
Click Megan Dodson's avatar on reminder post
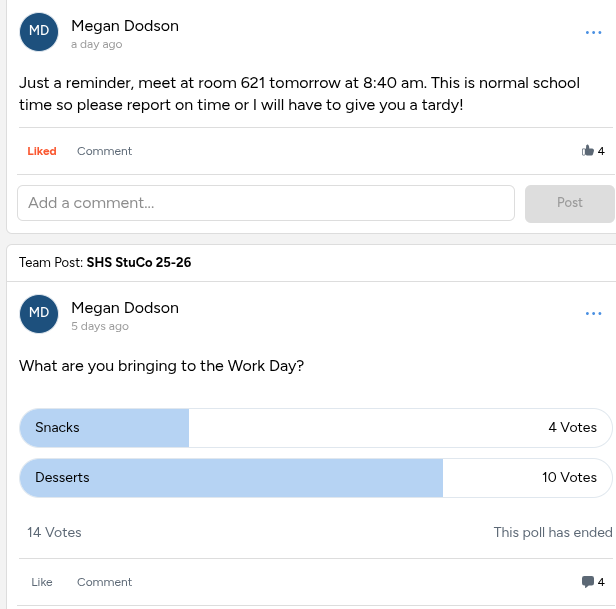coord(39,31)
